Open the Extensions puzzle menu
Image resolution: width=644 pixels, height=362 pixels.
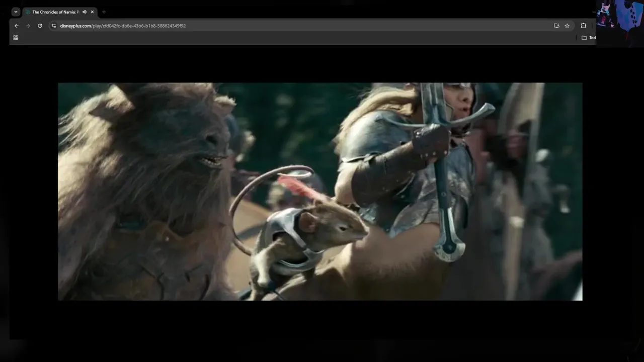pos(583,26)
